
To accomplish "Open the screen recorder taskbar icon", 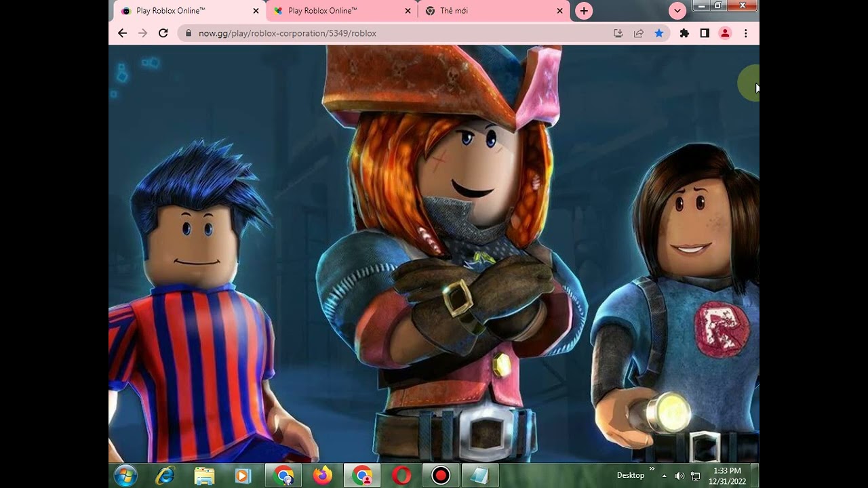I will coord(441,476).
